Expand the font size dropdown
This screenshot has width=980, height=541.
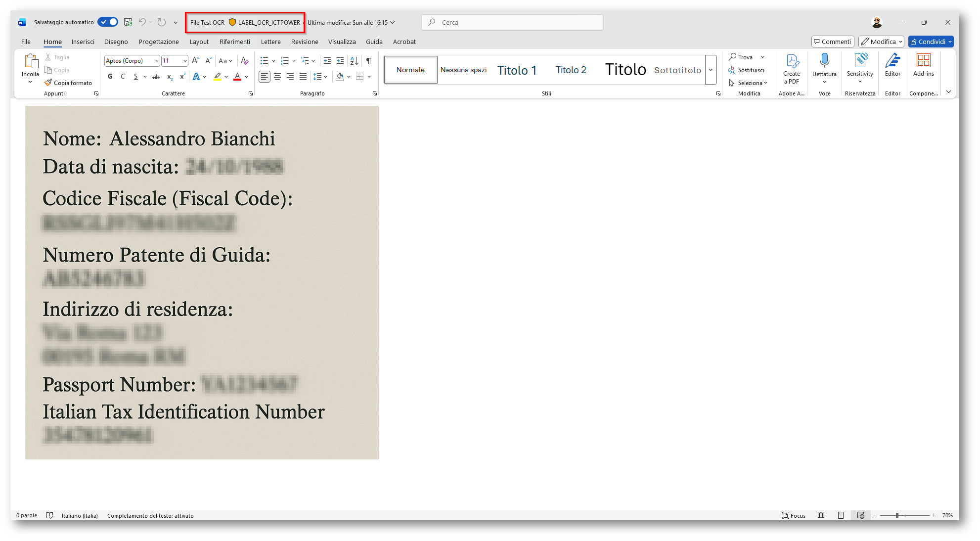tap(185, 61)
